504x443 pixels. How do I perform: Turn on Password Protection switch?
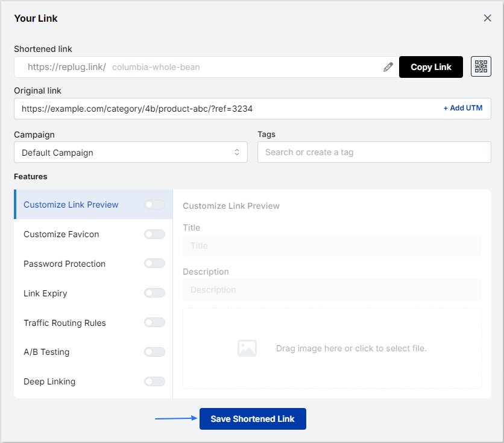(154, 264)
